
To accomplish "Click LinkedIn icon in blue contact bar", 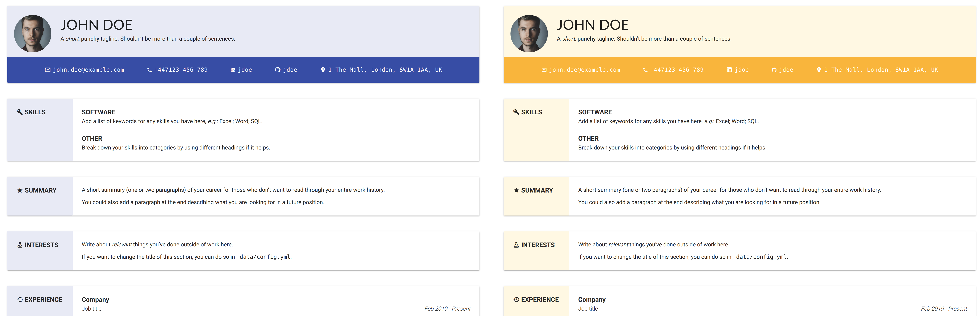I will 233,70.
